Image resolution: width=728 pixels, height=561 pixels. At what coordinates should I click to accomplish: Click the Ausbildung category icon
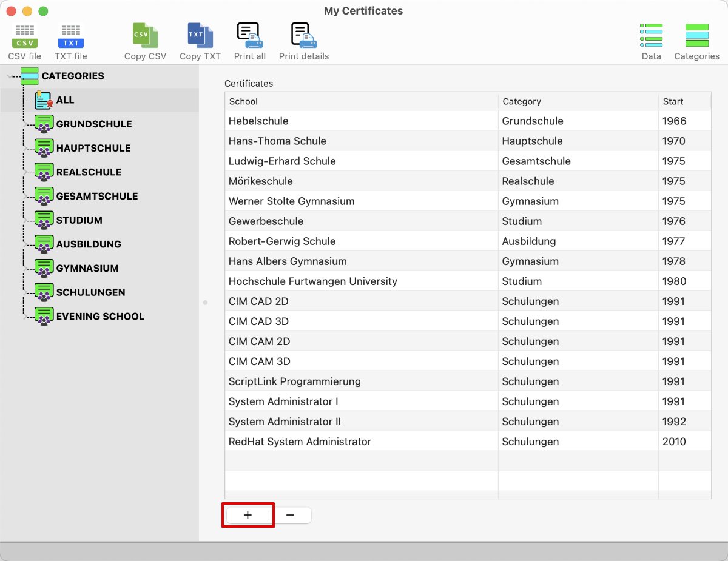click(x=44, y=244)
